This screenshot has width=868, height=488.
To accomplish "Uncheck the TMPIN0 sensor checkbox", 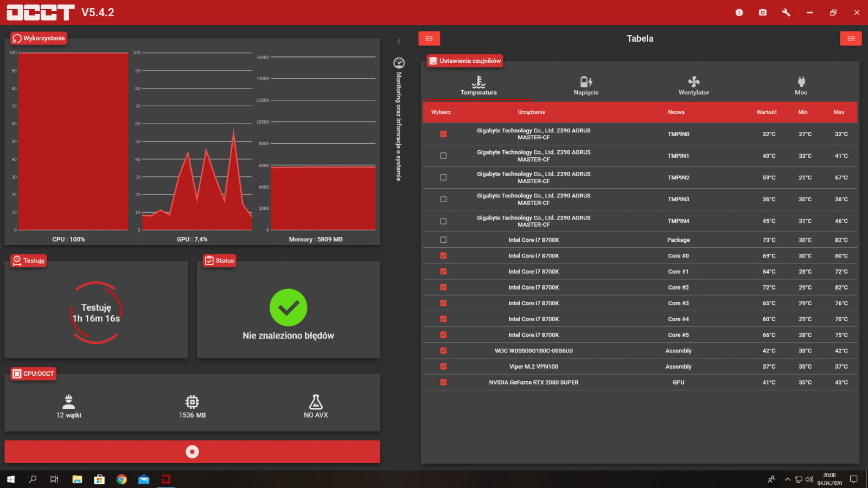I will [x=443, y=134].
